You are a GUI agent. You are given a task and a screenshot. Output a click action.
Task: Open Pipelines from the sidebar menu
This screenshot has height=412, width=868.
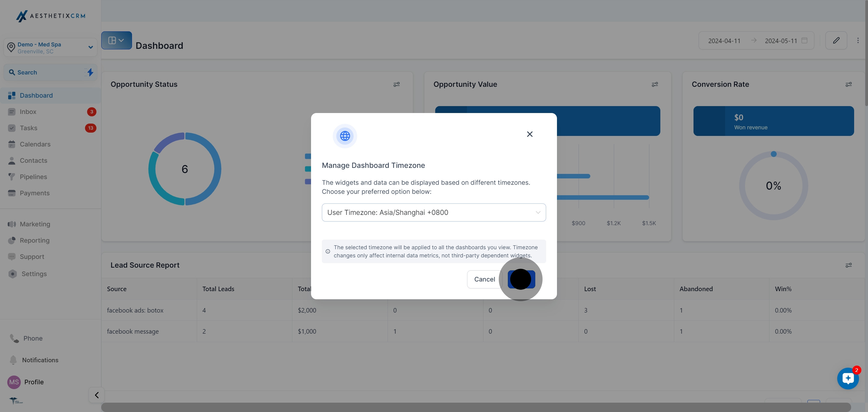33,177
